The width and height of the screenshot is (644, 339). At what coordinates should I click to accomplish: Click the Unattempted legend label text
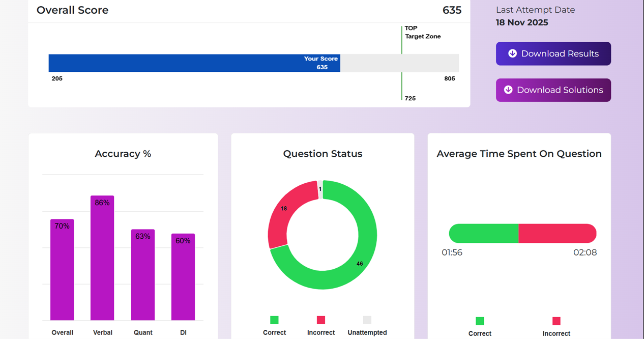point(367,332)
